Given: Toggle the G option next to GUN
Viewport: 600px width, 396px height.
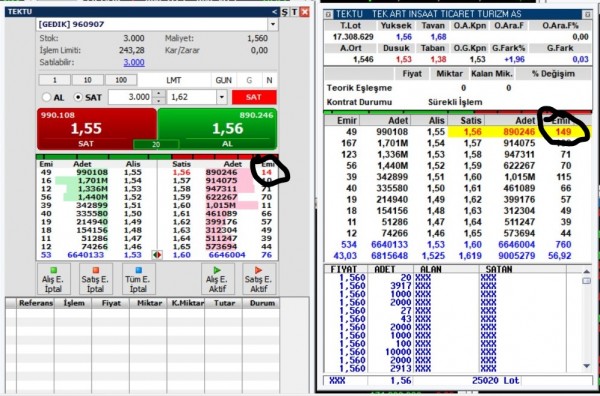Looking at the screenshot, I should pos(249,80).
